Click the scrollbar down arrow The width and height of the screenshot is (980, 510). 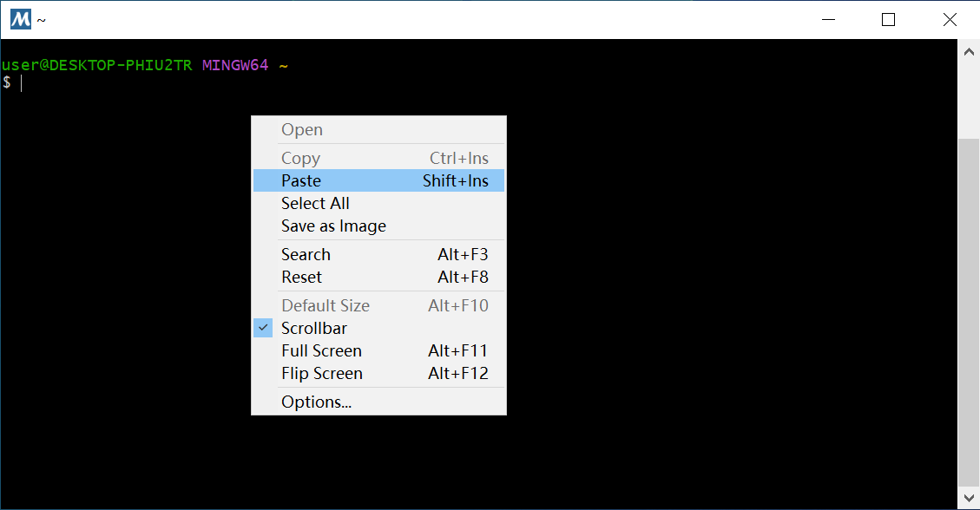point(969,498)
